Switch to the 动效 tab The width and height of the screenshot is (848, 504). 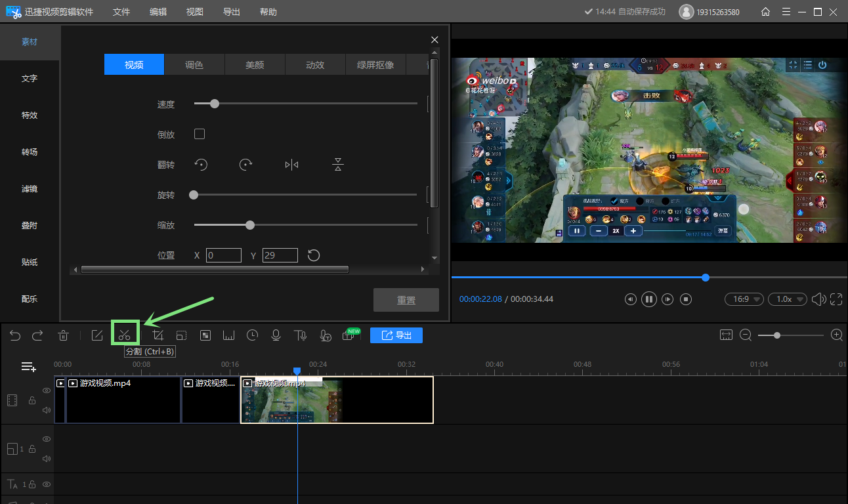point(315,64)
